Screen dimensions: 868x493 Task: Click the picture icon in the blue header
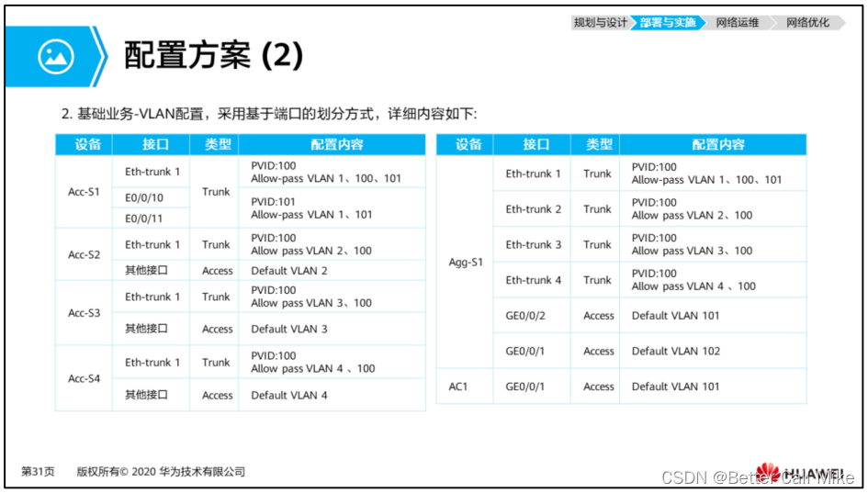(56, 56)
